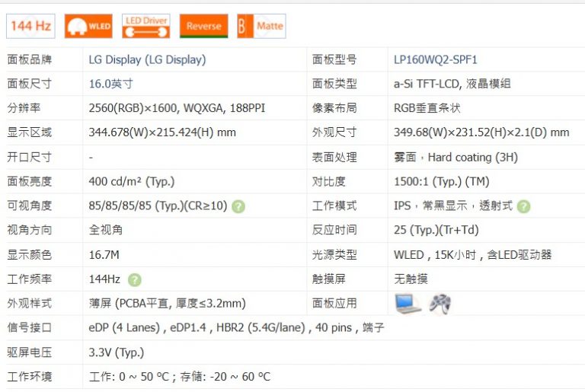The width and height of the screenshot is (585, 392).
Task: Select the 可视角度 label
Action: coord(30,206)
